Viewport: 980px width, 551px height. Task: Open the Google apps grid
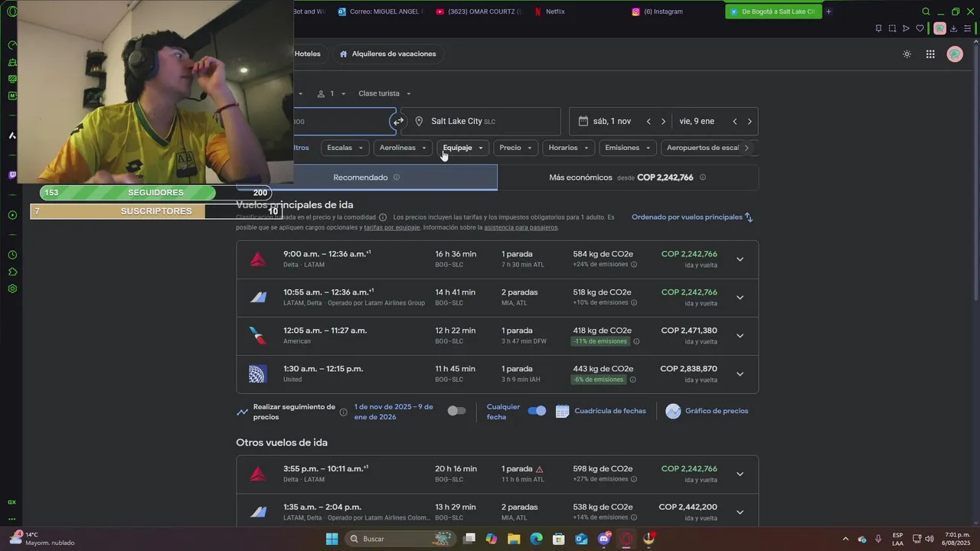coord(930,54)
